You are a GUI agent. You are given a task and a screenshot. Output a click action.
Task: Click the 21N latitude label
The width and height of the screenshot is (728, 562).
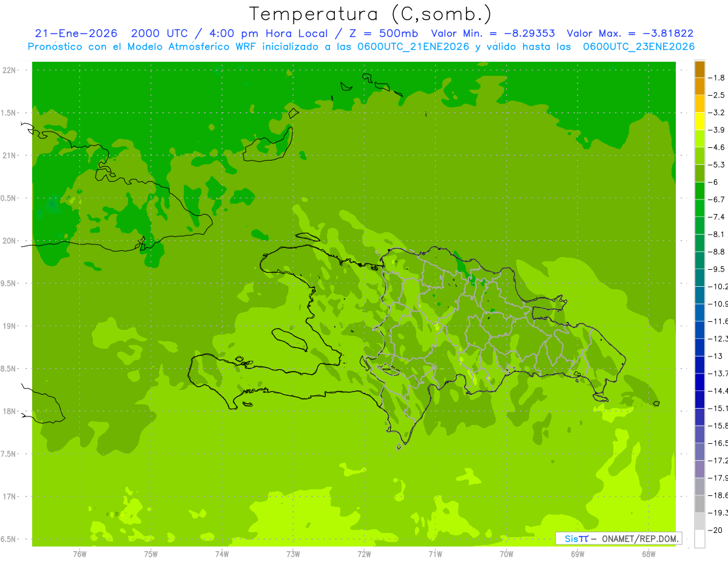click(10, 155)
